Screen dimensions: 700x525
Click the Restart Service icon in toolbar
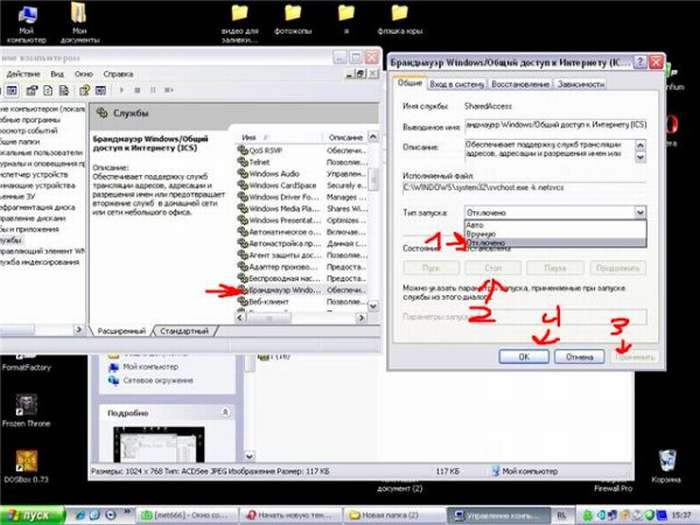pos(169,90)
